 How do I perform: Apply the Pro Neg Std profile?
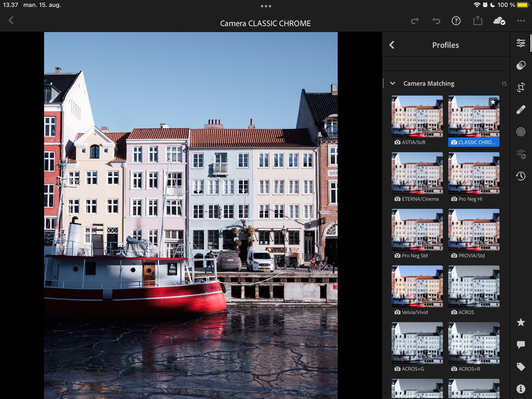[417, 230]
